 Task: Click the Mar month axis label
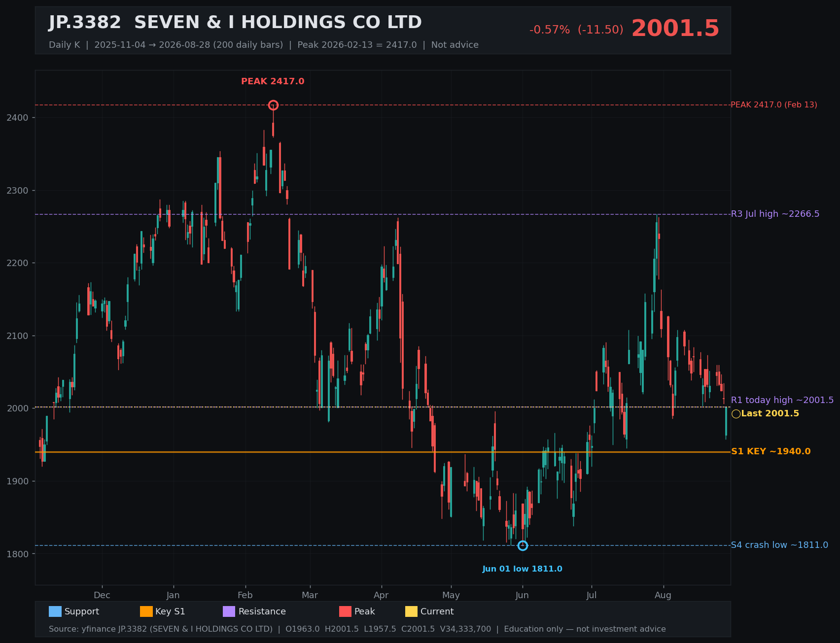click(310, 595)
